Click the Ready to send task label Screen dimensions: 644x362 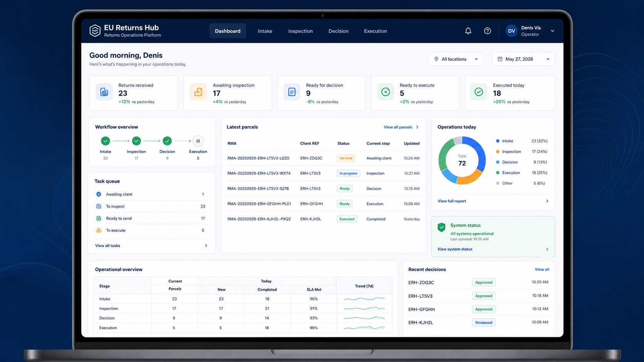pyautogui.click(x=119, y=218)
